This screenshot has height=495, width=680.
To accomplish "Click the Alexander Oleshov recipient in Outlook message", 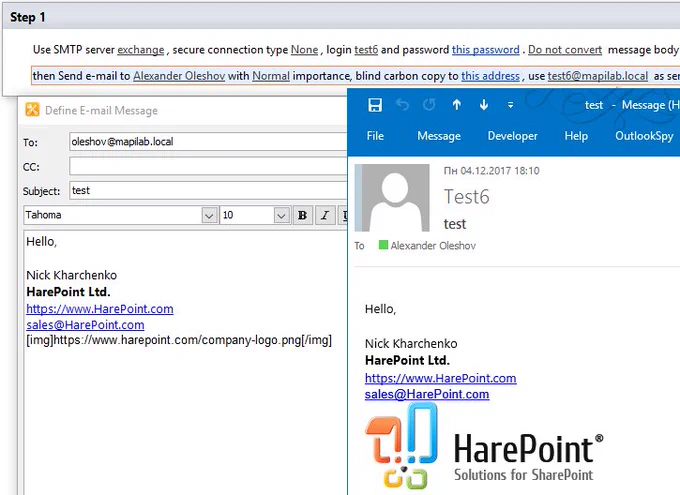I will (x=433, y=246).
